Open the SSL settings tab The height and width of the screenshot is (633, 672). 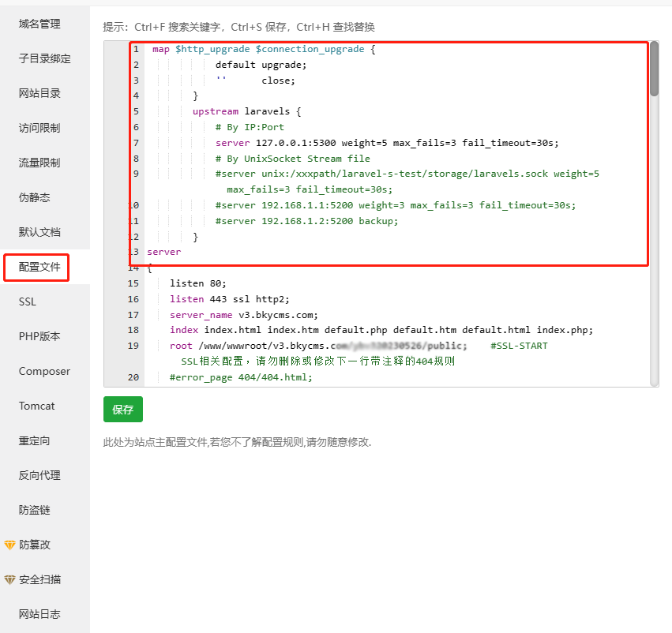tap(28, 302)
